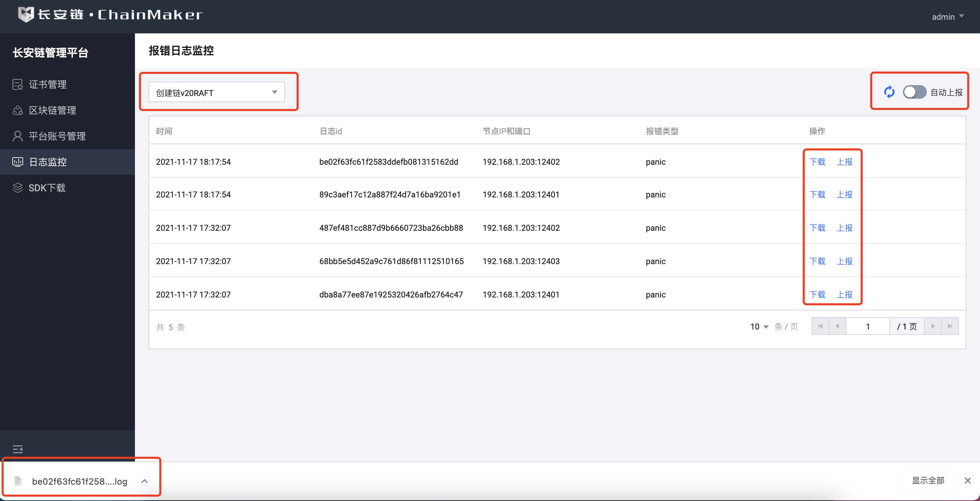Image resolution: width=980 pixels, height=501 pixels.
Task: Close the browser download bar
Action: [967, 481]
